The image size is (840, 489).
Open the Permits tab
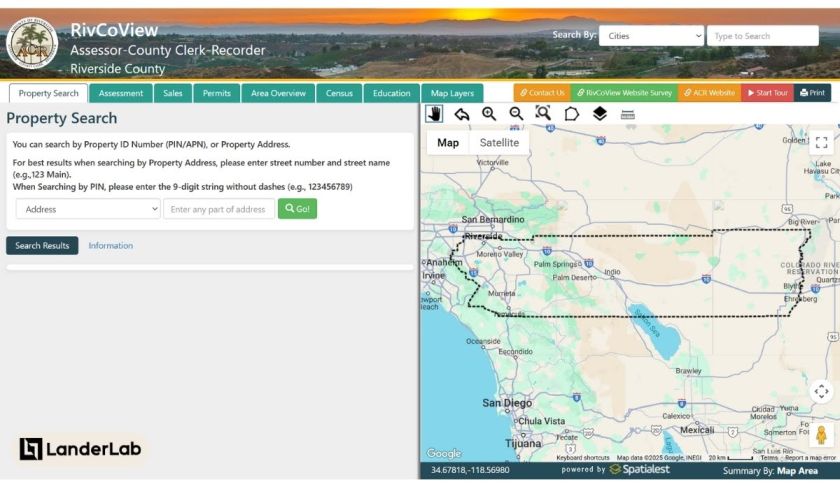click(x=216, y=93)
